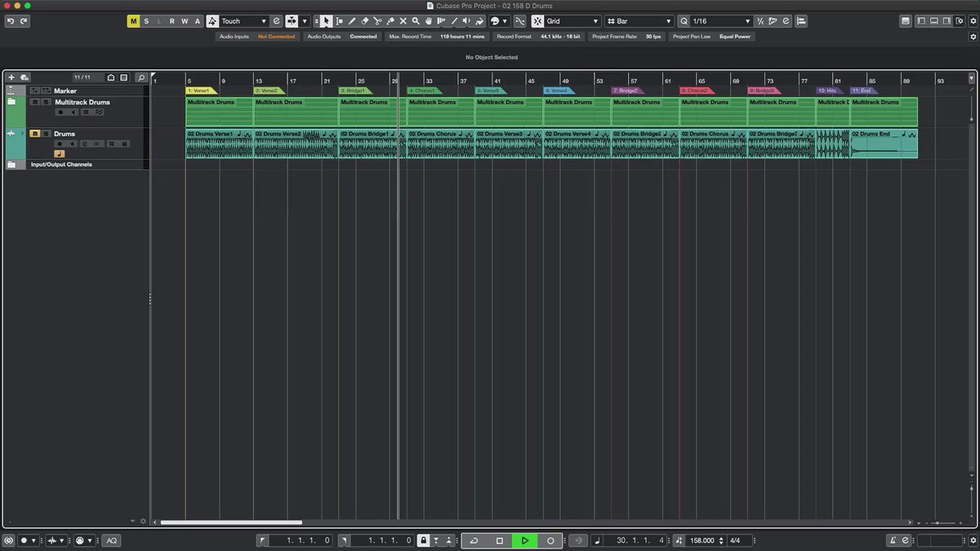Open the track search magnifier
This screenshot has height=551, width=980.
tap(140, 78)
